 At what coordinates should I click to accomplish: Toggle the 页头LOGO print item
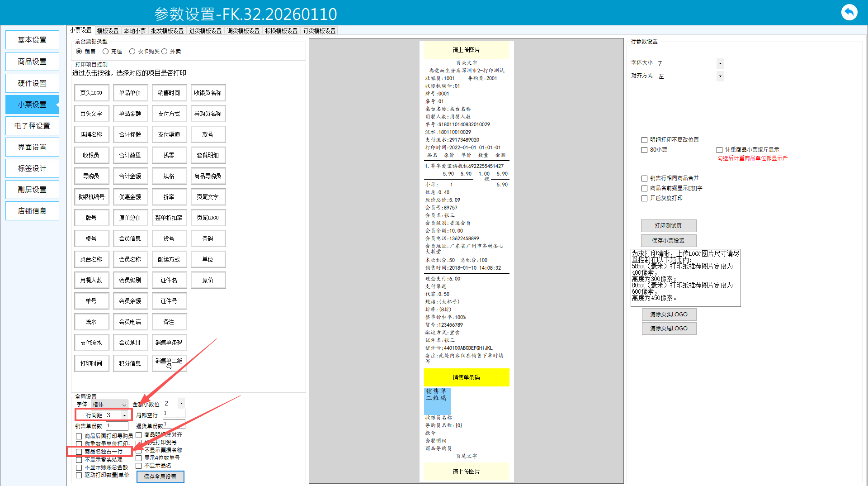click(91, 93)
